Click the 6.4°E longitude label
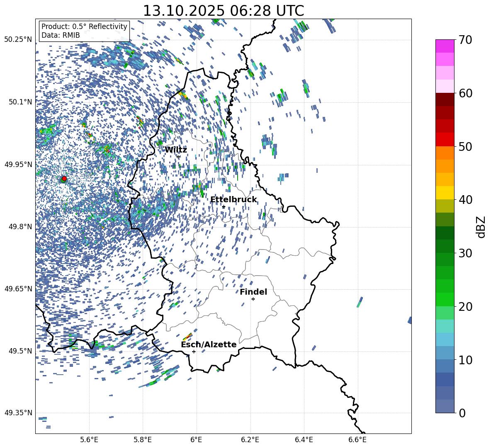 304,440
